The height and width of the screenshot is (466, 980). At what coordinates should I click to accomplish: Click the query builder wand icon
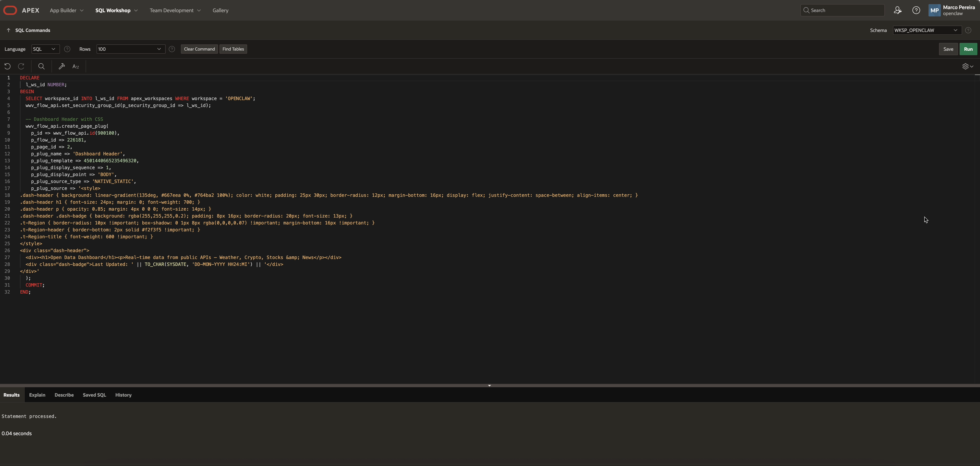62,66
